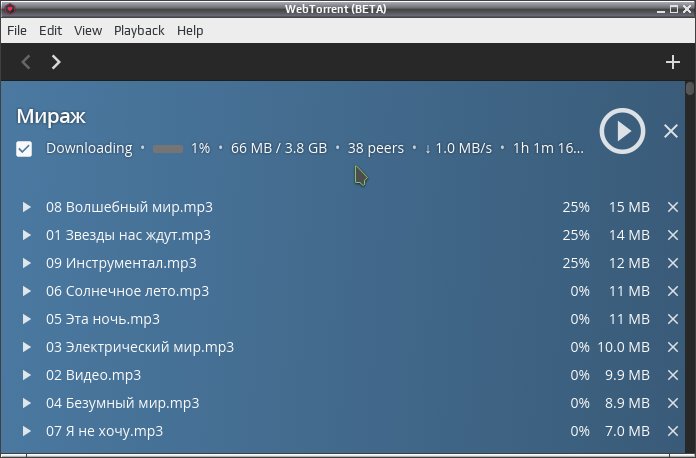Click the 25% progress of Волшебный мир

576,207
